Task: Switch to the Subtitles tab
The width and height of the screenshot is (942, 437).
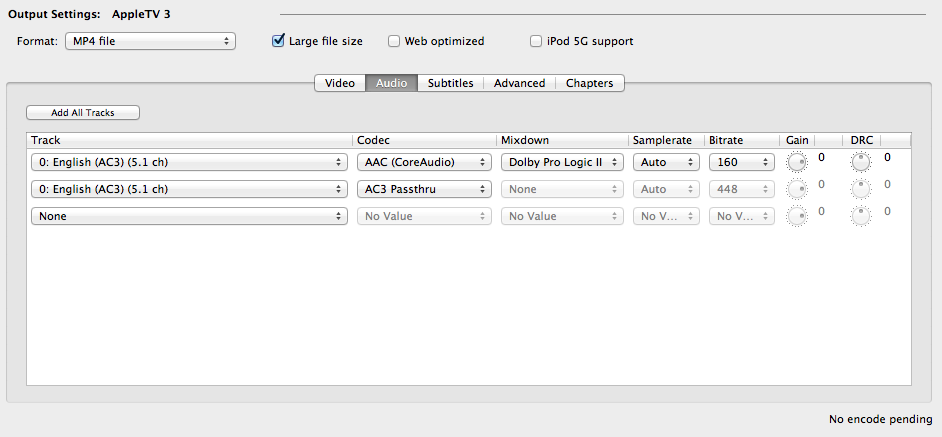Action: [x=450, y=83]
